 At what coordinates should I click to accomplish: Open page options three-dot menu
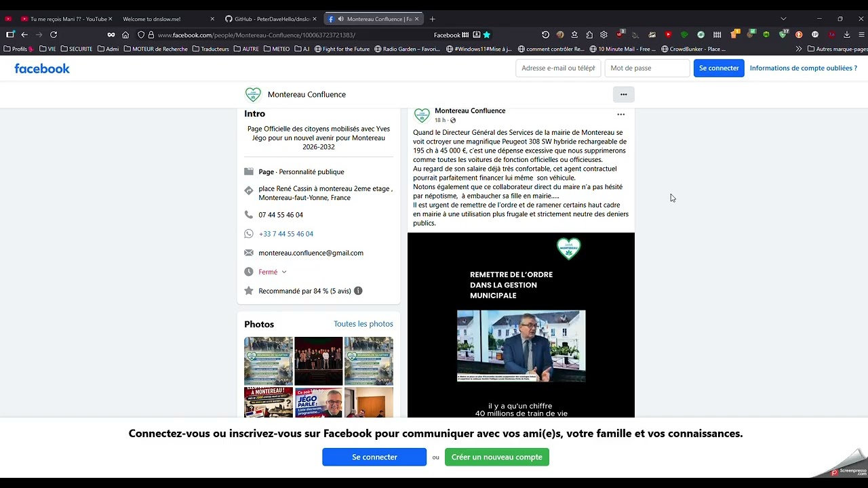click(623, 94)
